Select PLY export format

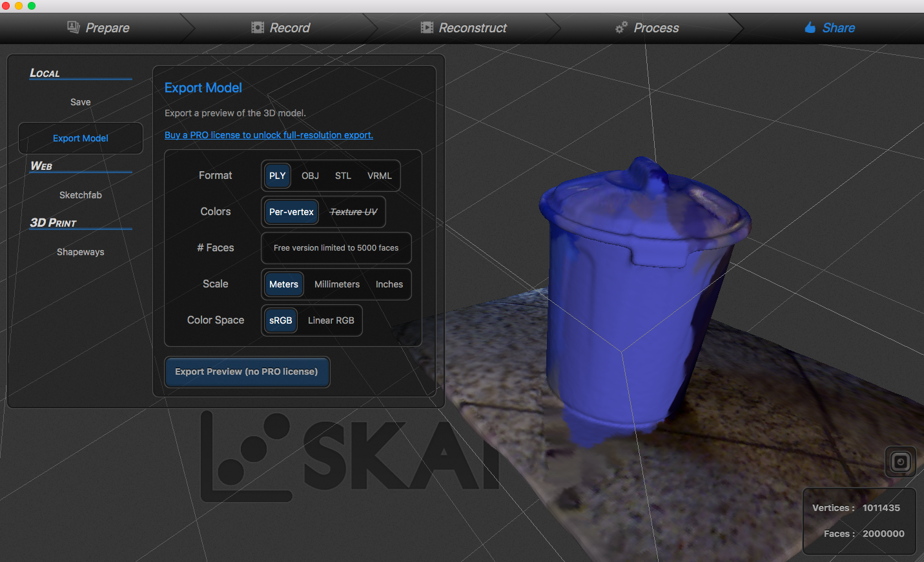pos(278,176)
